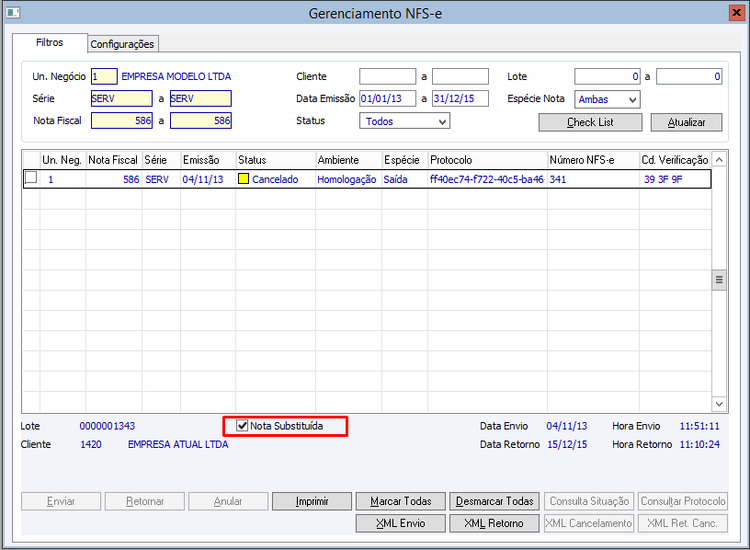Focus the Data Emissão end field 31/12/15
Screen dimensions: 750x550
tap(460, 99)
